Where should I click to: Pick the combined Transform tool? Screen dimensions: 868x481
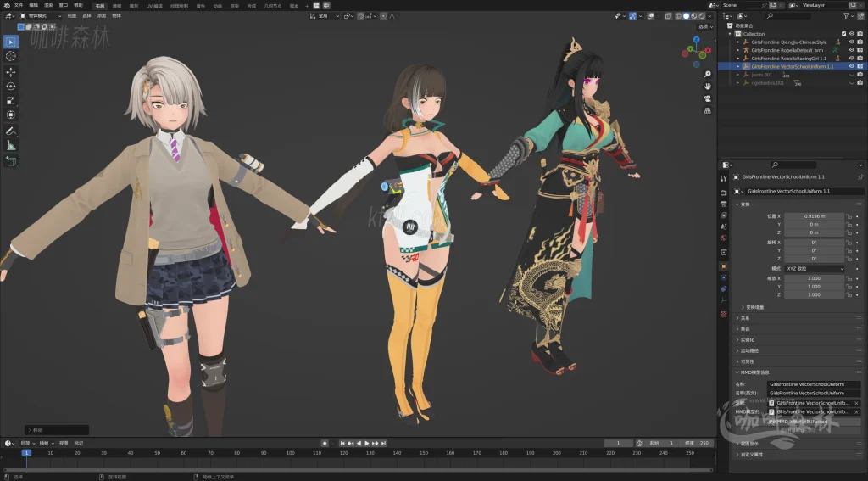click(x=11, y=115)
